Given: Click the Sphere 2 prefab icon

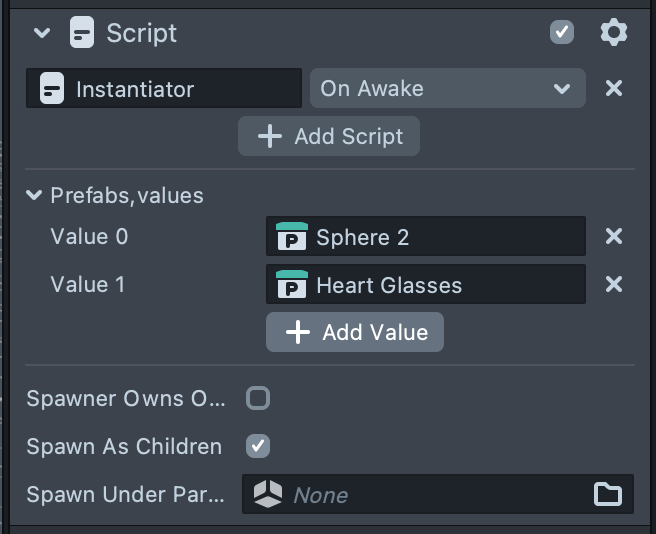Looking at the screenshot, I should (x=291, y=237).
